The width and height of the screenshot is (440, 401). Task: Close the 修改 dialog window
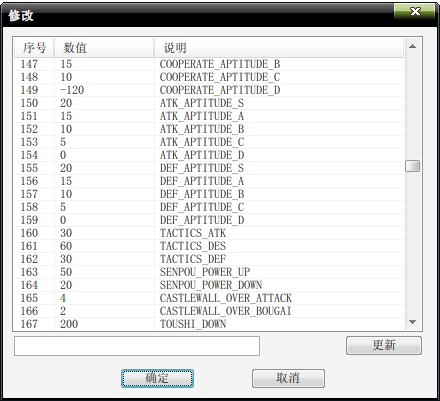(x=415, y=12)
